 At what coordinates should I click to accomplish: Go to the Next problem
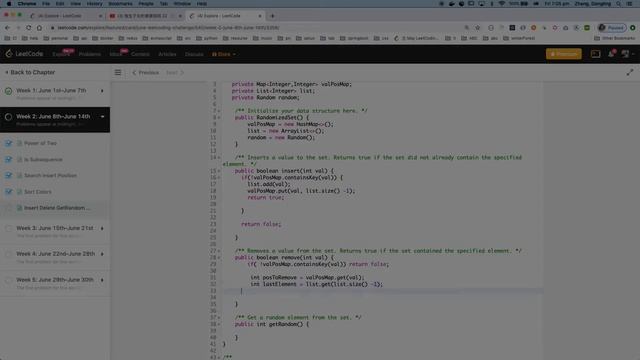[x=175, y=73]
